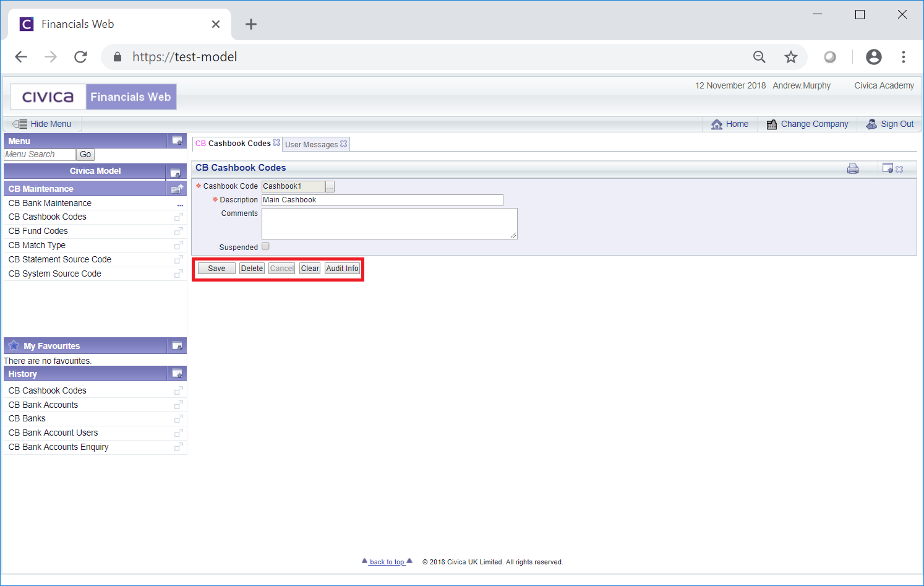This screenshot has width=924, height=586.
Task: Click the Civica Model panel icon
Action: (175, 172)
